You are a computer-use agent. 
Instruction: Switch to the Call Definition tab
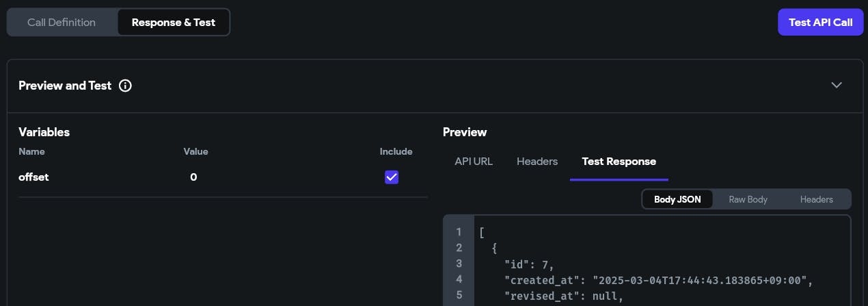62,22
